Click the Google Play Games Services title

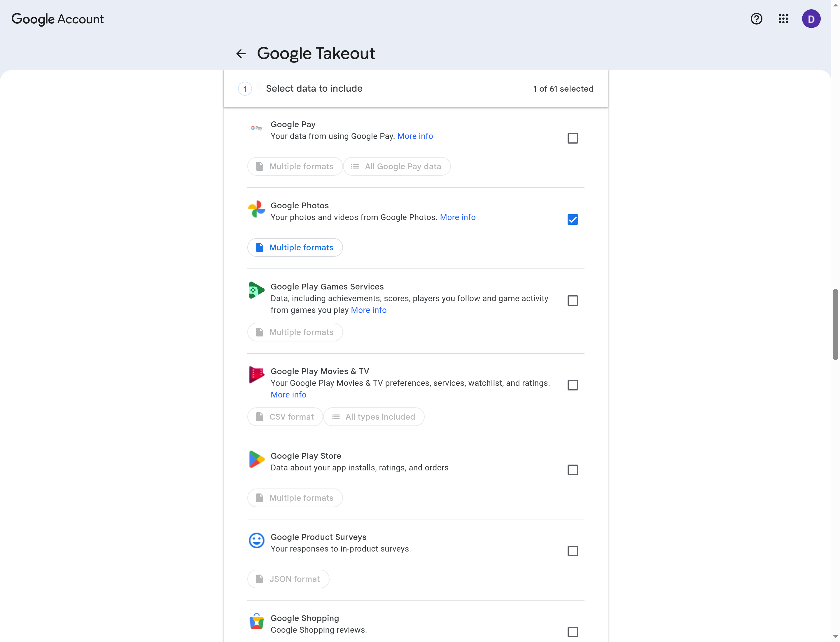(x=327, y=287)
